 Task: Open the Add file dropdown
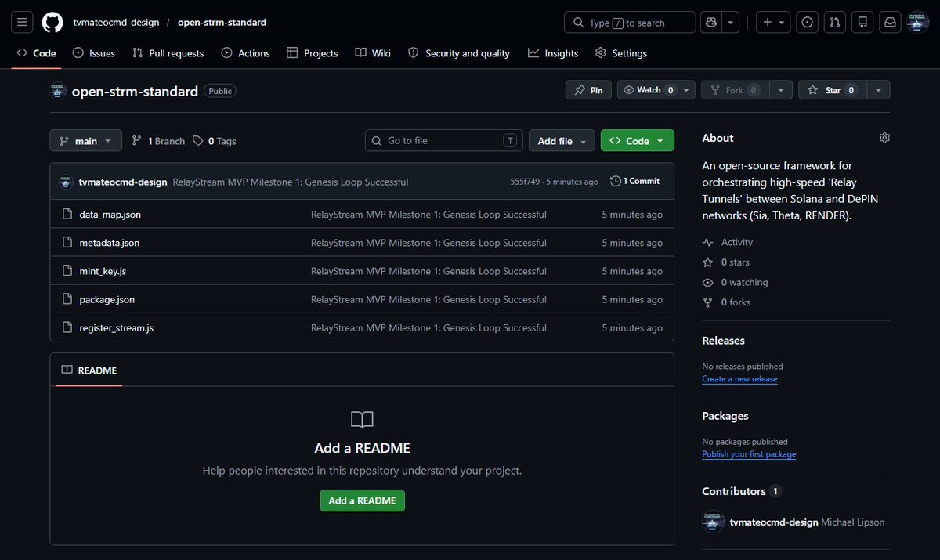(x=562, y=141)
